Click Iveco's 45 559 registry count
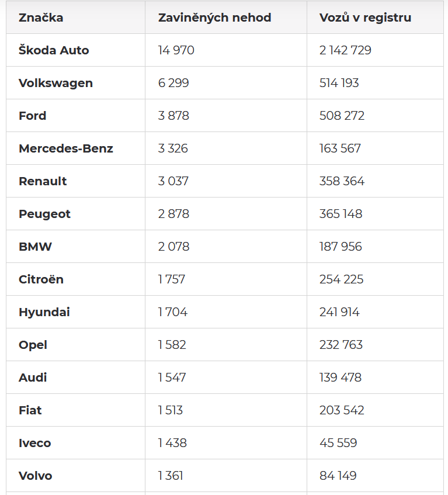 point(338,443)
